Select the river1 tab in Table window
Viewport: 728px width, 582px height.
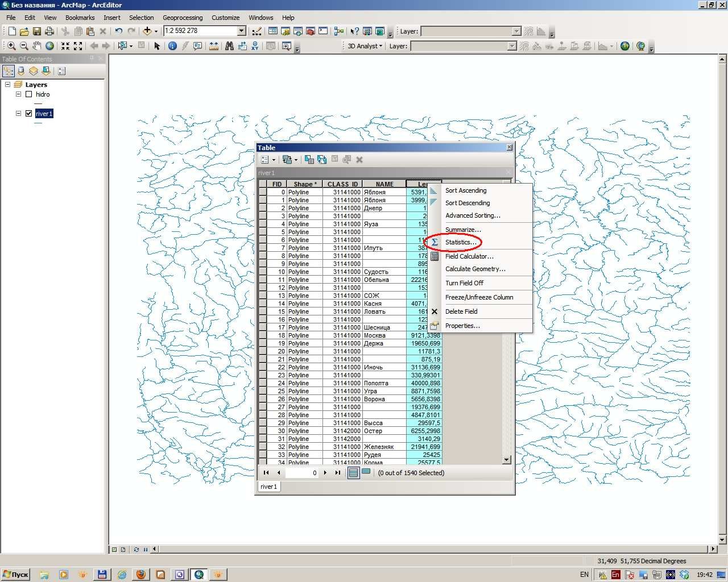click(268, 487)
